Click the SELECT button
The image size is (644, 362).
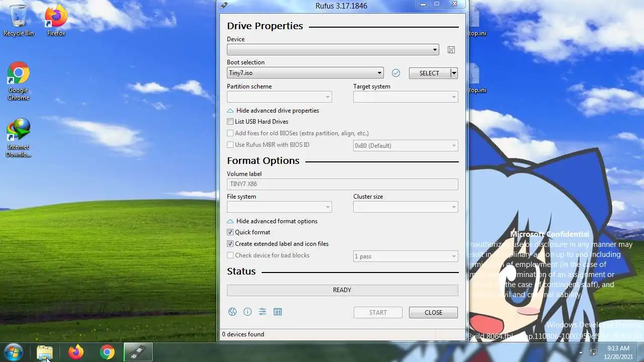[x=429, y=73]
